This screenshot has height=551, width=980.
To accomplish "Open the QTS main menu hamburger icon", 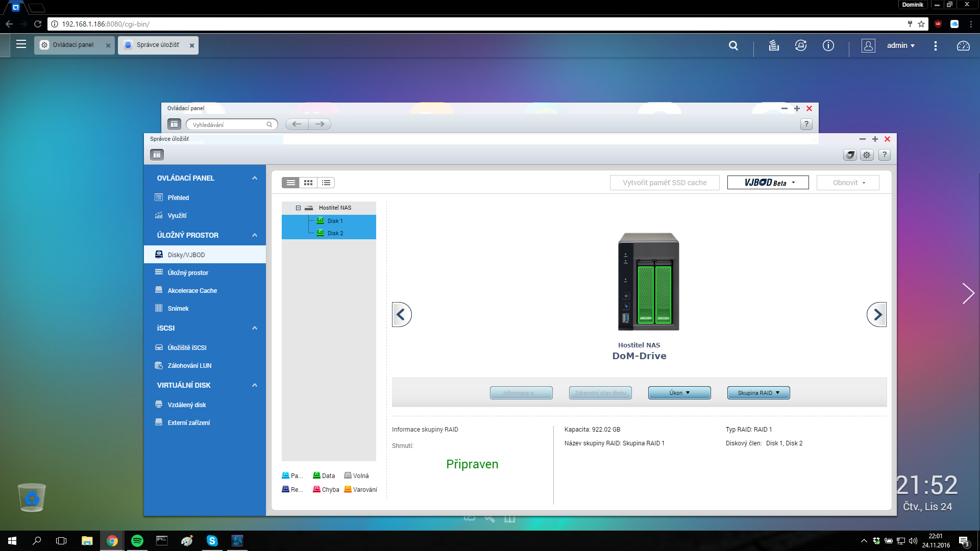I will 21,44.
